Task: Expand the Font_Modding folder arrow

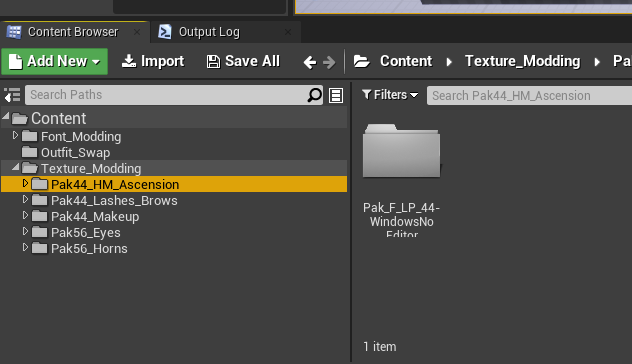Action: [x=15, y=135]
